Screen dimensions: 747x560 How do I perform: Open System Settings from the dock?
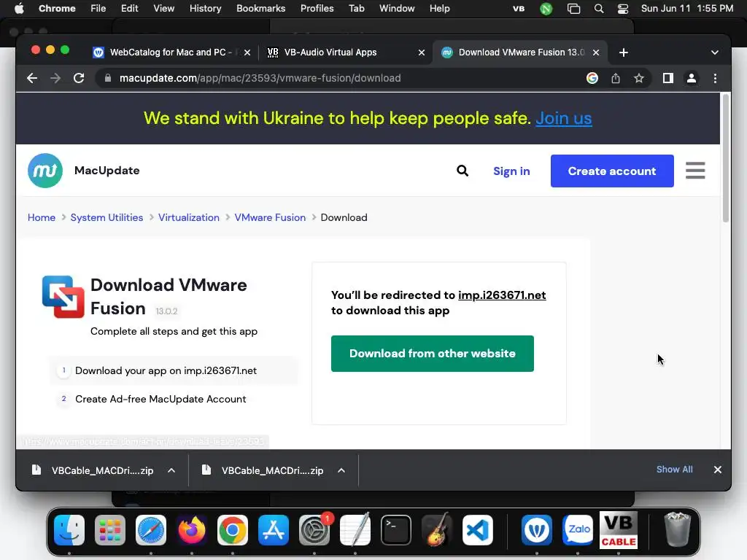tap(314, 529)
